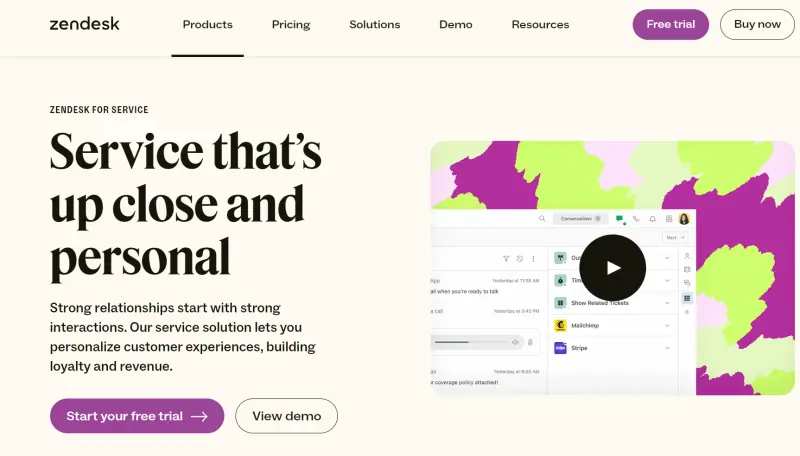Click the highlighted apps grid sidebar icon
This screenshot has height=456, width=800.
(x=687, y=298)
